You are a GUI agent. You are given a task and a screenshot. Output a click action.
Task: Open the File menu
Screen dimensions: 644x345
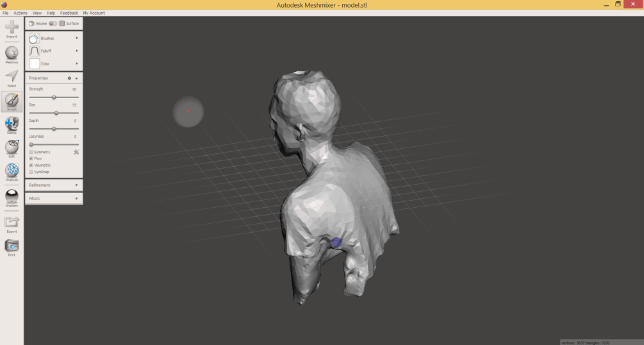tap(5, 13)
